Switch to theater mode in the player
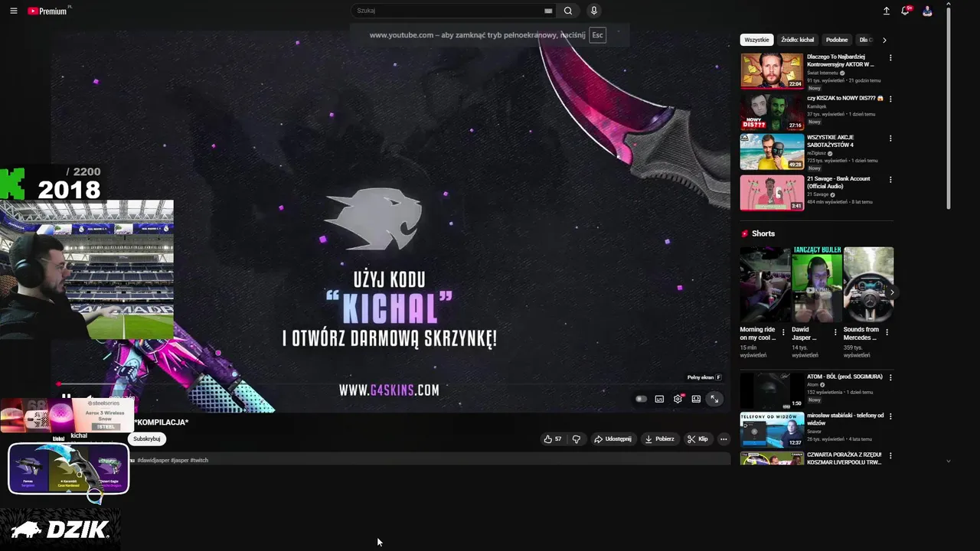The image size is (980, 551). [696, 399]
